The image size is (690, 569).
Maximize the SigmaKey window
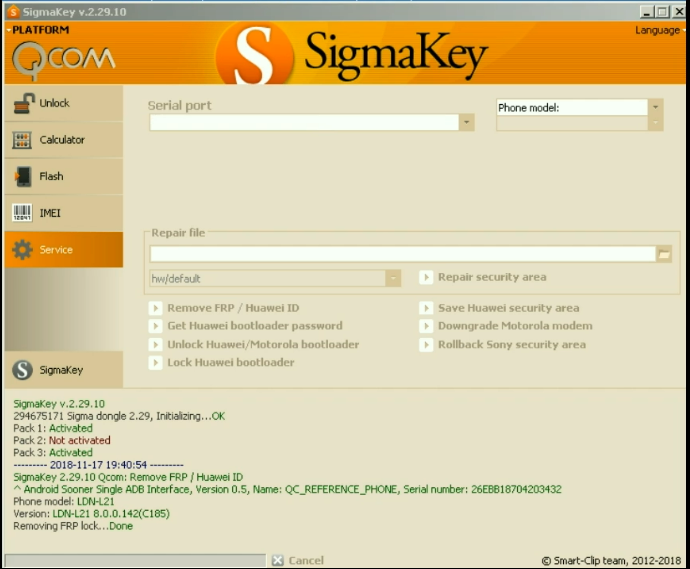pos(662,12)
